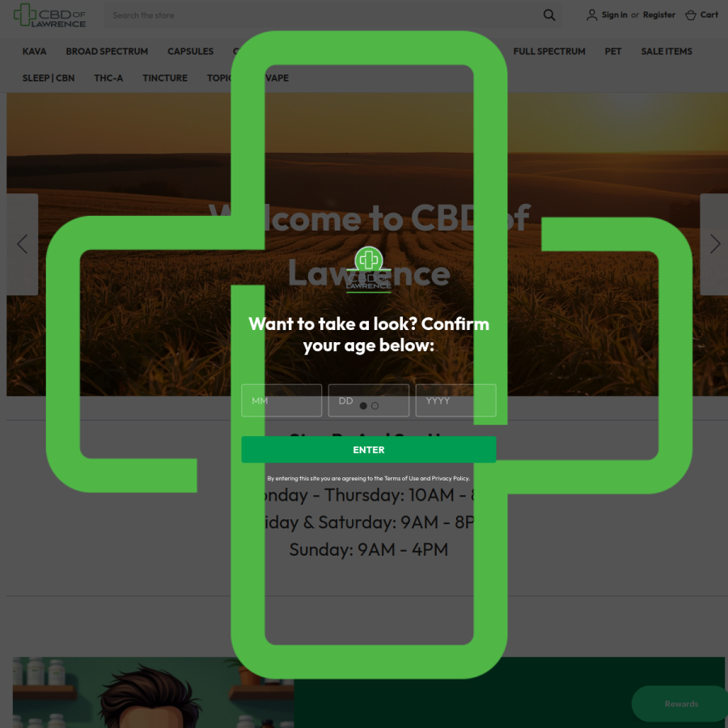Click the terms and privacy notice text
The height and width of the screenshot is (728, 728).
coord(369,478)
